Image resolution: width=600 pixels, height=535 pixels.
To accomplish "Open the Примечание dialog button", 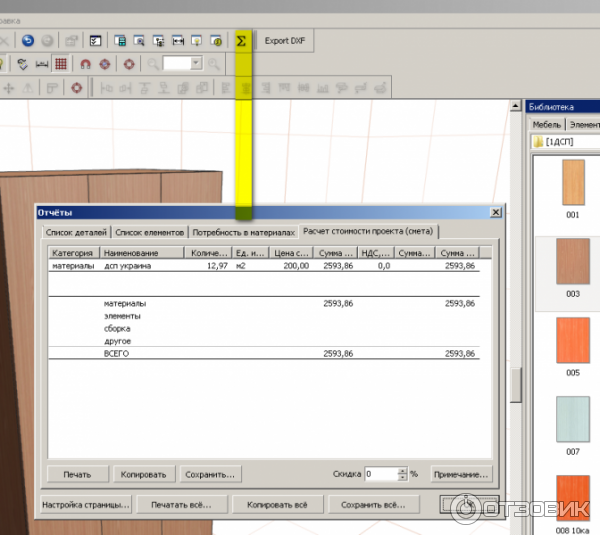I will click(461, 474).
